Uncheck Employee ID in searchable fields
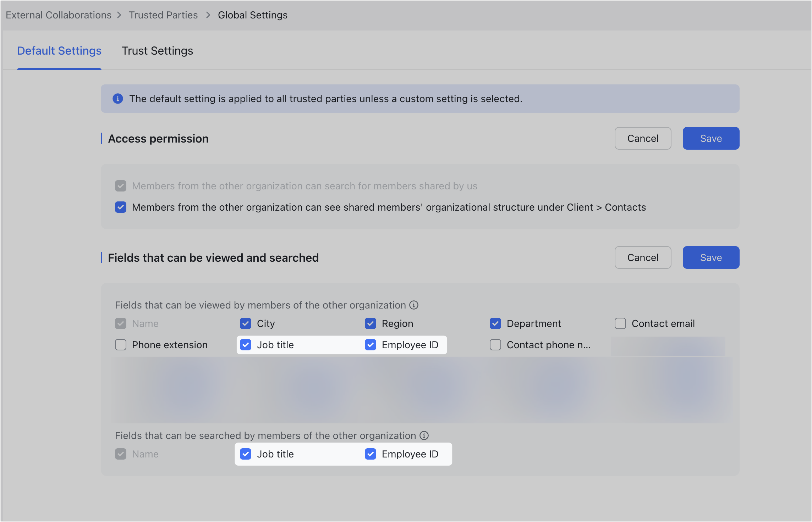The height and width of the screenshot is (522, 812). [371, 454]
